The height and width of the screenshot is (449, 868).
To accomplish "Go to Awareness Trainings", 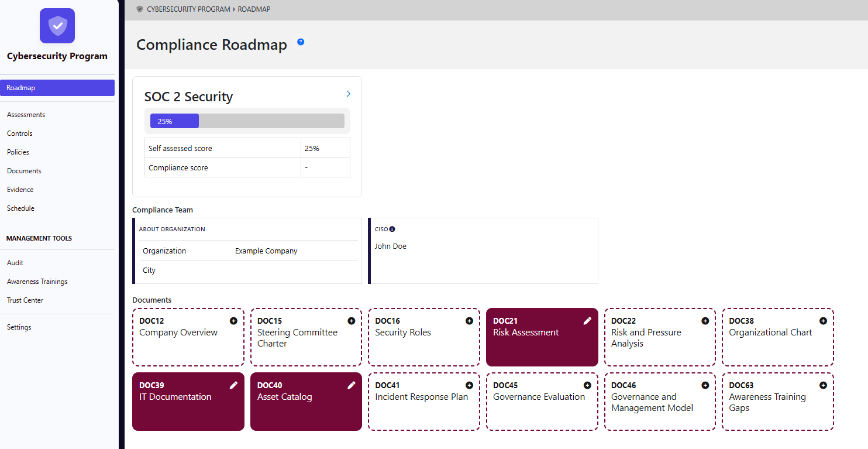I will [37, 281].
